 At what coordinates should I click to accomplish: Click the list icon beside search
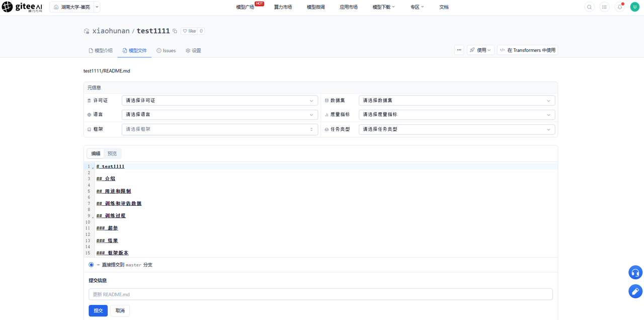(604, 7)
